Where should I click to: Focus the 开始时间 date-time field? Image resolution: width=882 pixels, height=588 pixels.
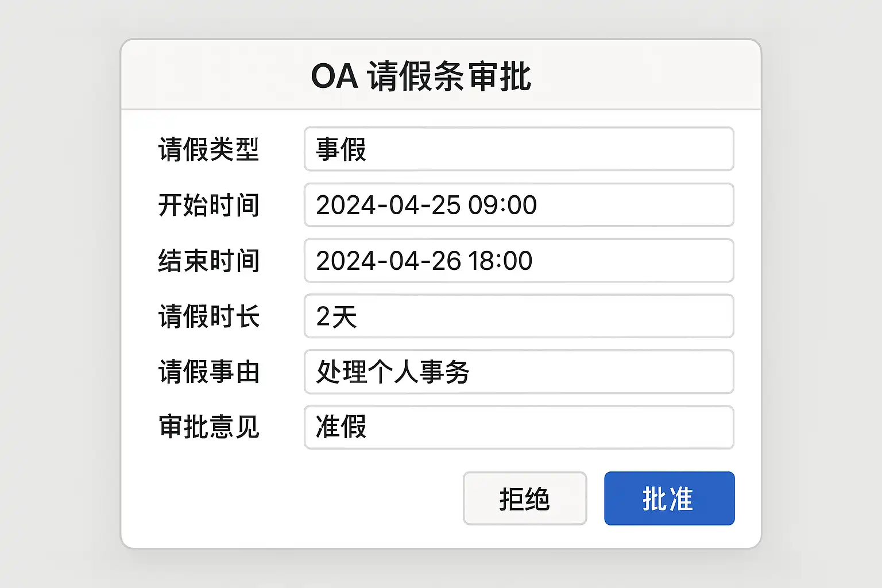tap(519, 205)
